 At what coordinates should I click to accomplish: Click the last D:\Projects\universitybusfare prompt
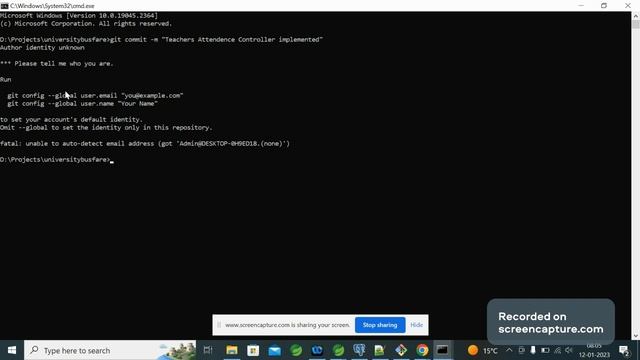coord(55,160)
